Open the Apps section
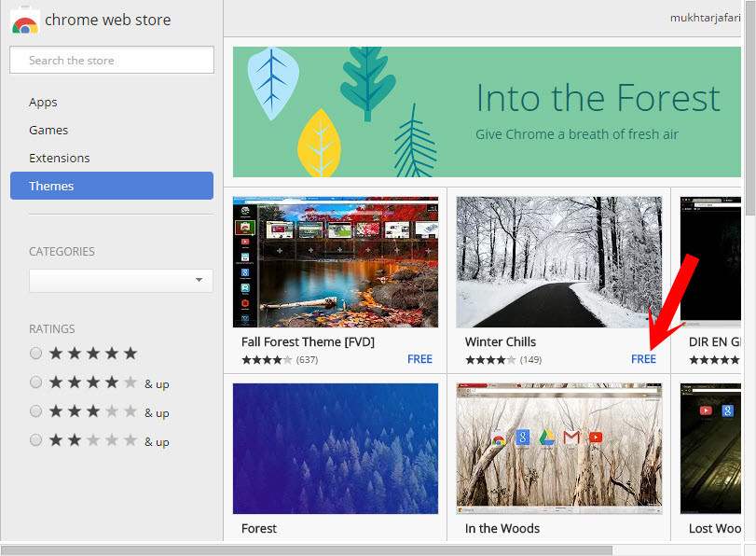Image resolution: width=756 pixels, height=556 pixels. [x=43, y=103]
